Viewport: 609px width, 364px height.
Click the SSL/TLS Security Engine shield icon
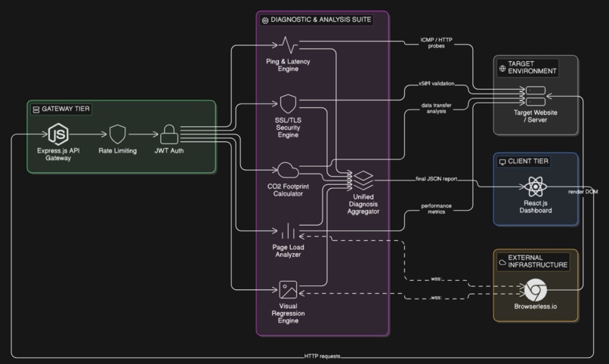[288, 103]
